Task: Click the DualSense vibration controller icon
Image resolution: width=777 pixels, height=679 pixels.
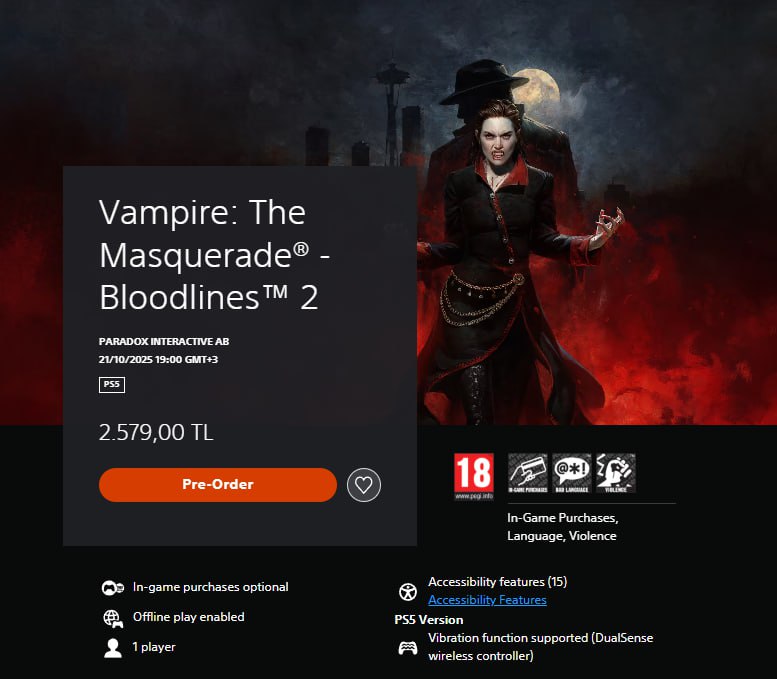Action: [x=408, y=647]
